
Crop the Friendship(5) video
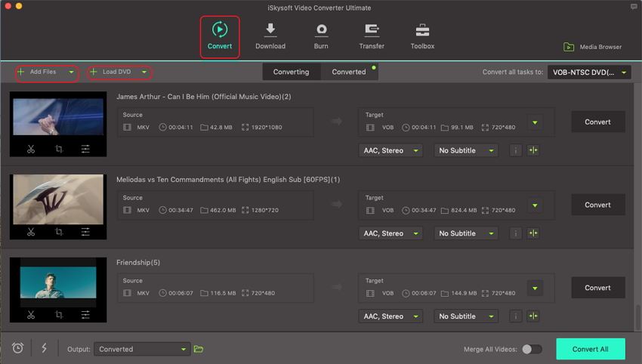click(x=59, y=315)
